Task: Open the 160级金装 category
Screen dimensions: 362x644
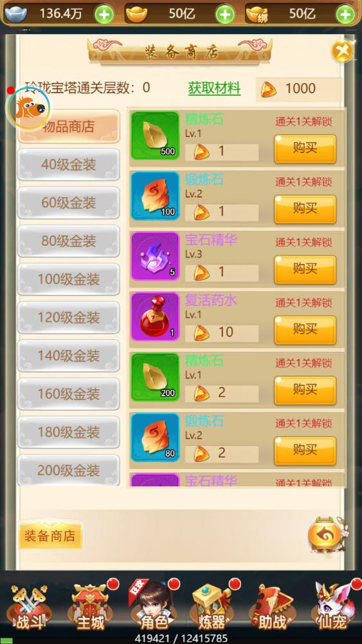Action: [x=69, y=394]
